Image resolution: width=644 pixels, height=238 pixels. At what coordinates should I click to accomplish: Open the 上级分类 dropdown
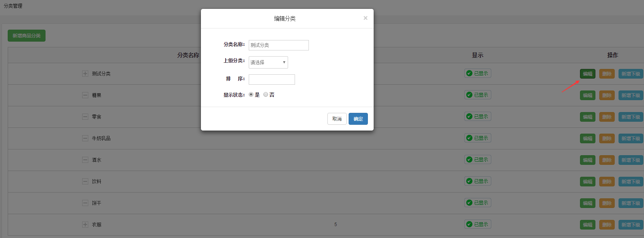268,62
